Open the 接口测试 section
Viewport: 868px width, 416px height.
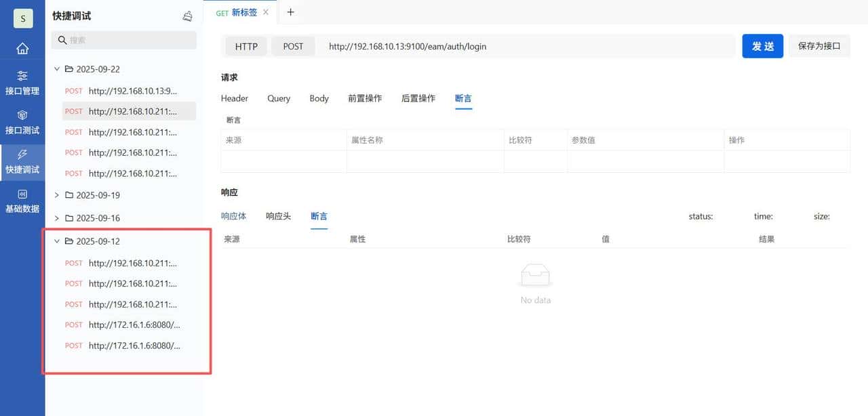click(x=22, y=122)
